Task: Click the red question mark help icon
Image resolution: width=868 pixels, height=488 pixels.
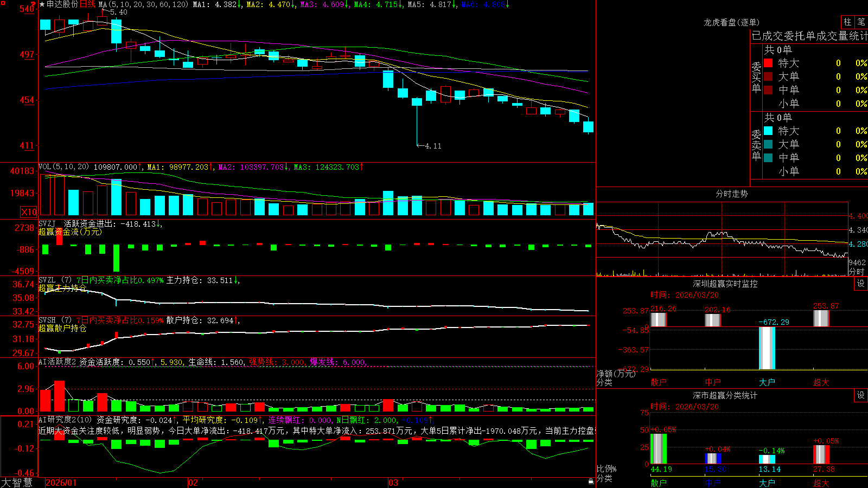Action: [x=34, y=4]
